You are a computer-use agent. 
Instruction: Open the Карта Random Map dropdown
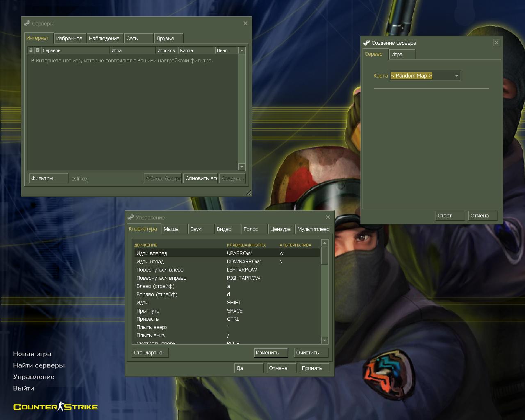[425, 75]
